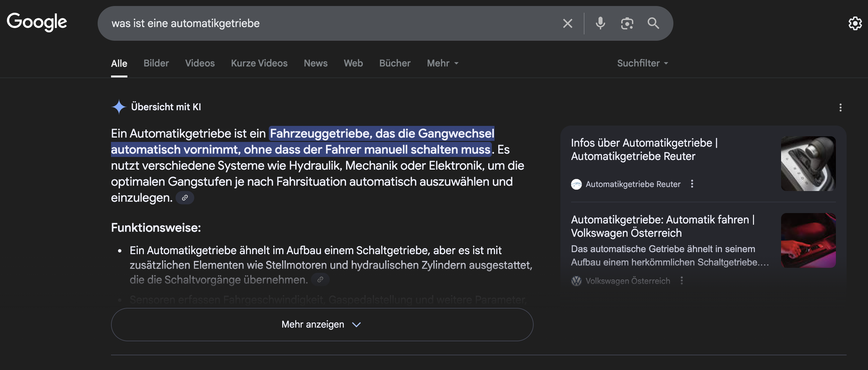Open the Kurze Videos tab
This screenshot has height=370, width=868.
(259, 63)
